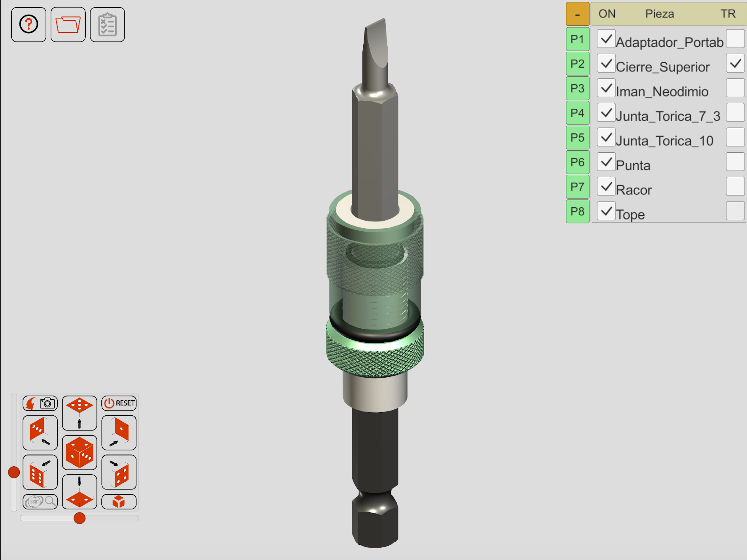Image resolution: width=747 pixels, height=560 pixels.
Task: Open the clipboard checklist button
Action: click(x=107, y=25)
